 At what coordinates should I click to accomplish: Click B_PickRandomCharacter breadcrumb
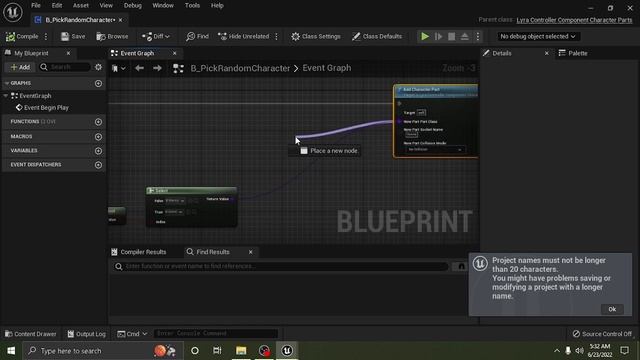tap(240, 68)
